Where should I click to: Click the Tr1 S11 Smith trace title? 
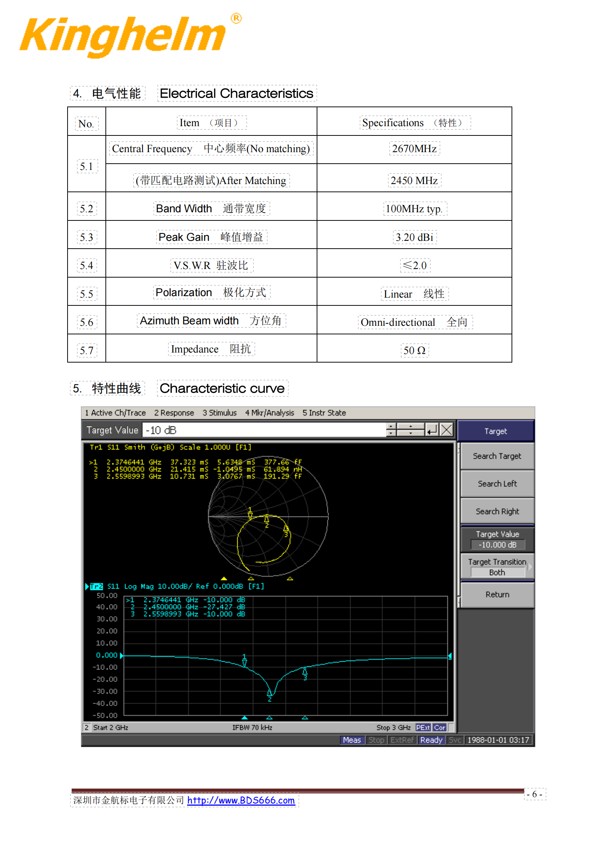coord(170,447)
